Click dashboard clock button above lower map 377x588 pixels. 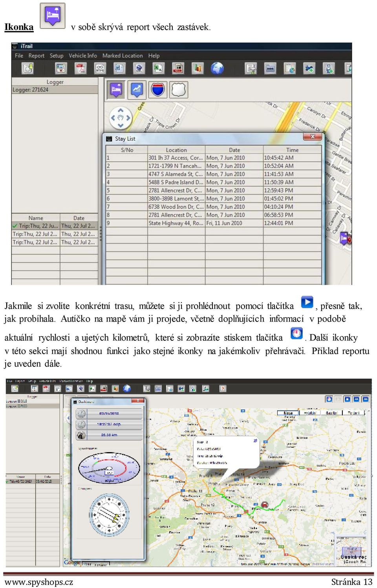(329, 399)
